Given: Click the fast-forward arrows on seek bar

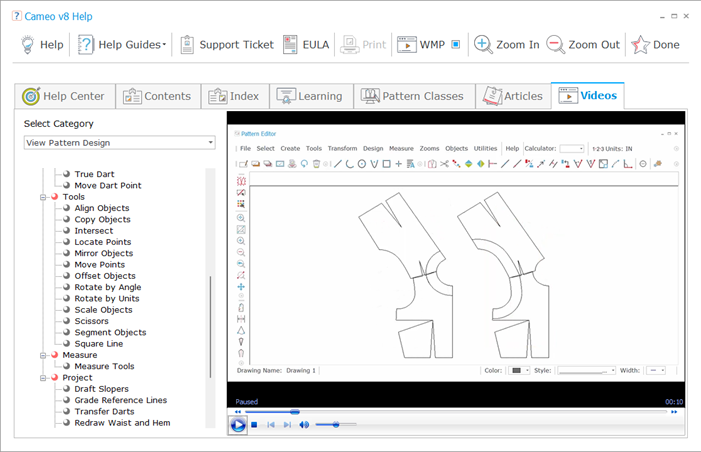Looking at the screenshot, I should (x=674, y=412).
